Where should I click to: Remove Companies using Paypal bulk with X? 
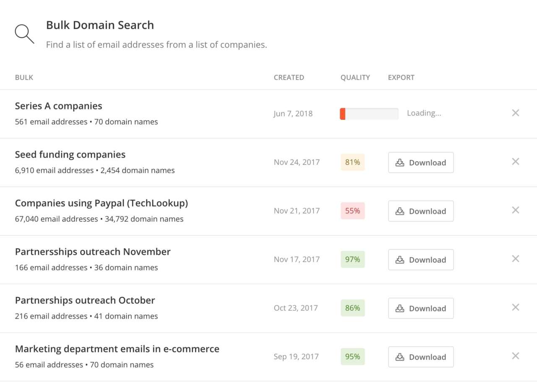pos(516,210)
